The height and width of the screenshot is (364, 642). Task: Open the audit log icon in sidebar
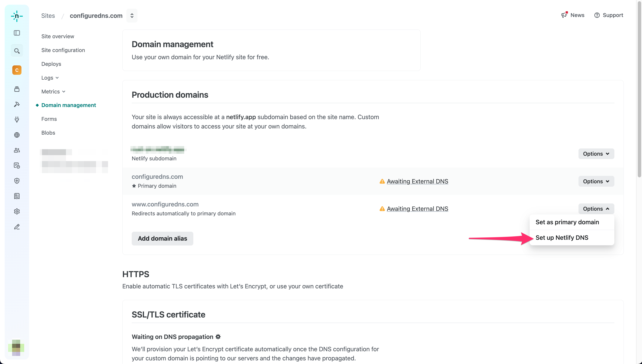[17, 165]
